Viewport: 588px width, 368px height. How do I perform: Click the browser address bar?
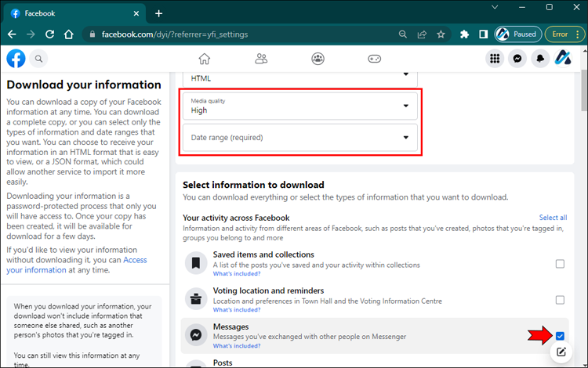[x=235, y=34]
